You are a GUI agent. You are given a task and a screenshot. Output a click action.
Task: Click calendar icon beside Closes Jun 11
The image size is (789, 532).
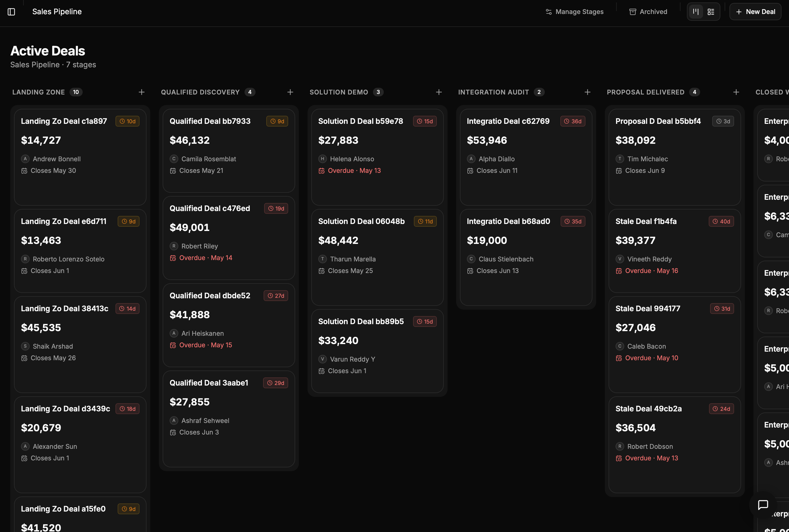(x=470, y=171)
